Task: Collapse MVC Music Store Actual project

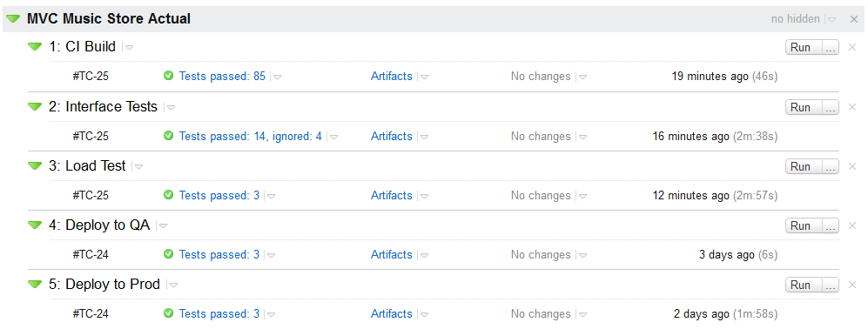Action: 13,19
